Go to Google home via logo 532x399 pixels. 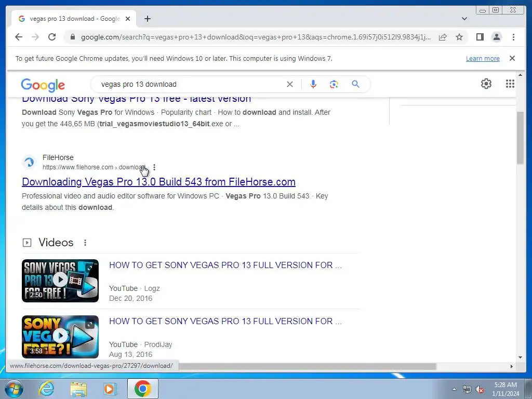[x=43, y=85]
